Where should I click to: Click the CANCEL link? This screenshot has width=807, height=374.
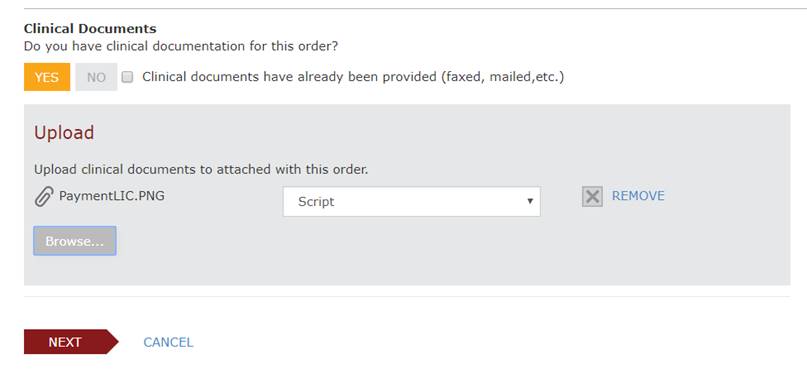(168, 342)
